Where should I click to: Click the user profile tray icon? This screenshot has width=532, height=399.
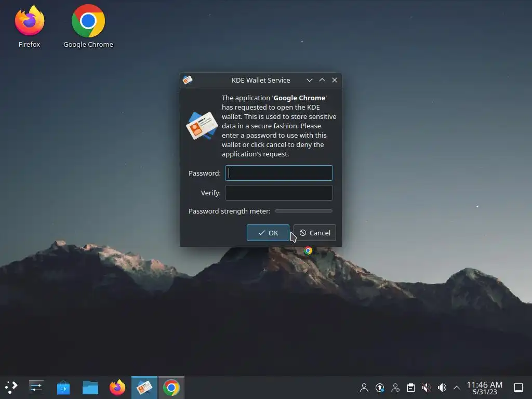tap(364, 388)
